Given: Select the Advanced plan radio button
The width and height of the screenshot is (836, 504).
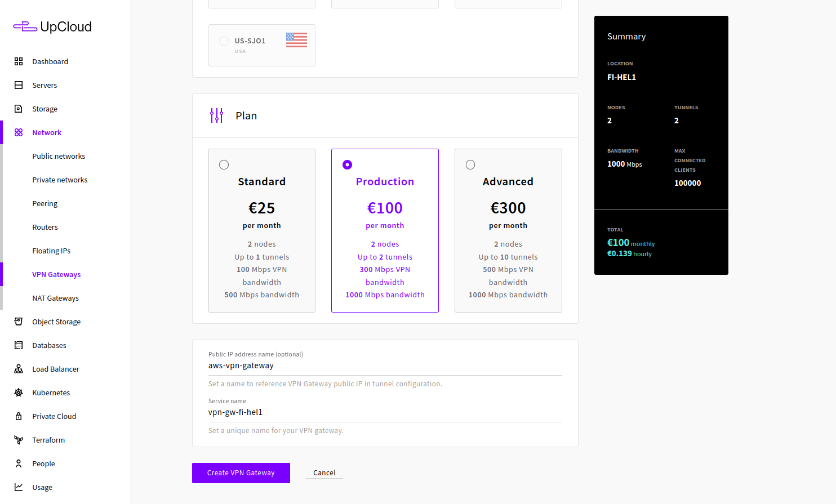Looking at the screenshot, I should tap(470, 164).
